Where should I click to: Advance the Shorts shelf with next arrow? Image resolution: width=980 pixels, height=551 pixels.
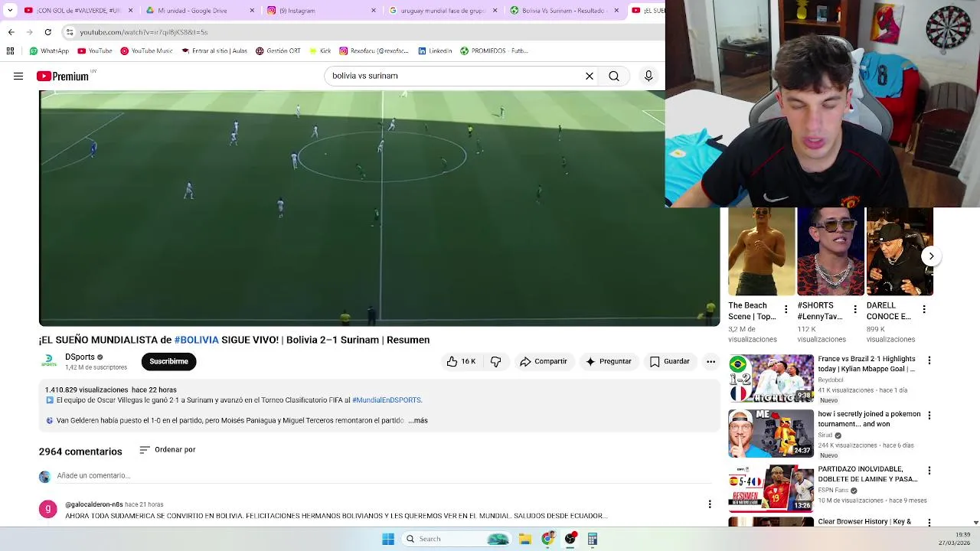pyautogui.click(x=931, y=256)
